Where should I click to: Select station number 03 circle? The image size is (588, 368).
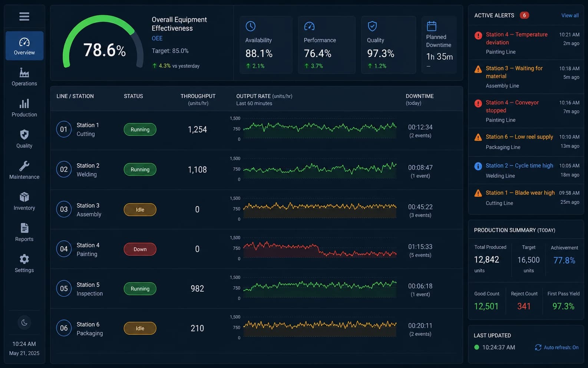tap(64, 209)
